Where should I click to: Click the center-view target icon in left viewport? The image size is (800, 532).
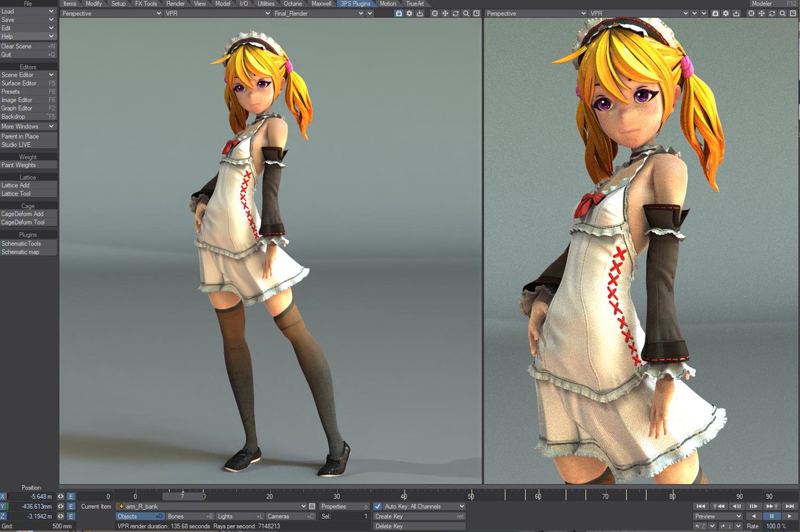(435, 13)
